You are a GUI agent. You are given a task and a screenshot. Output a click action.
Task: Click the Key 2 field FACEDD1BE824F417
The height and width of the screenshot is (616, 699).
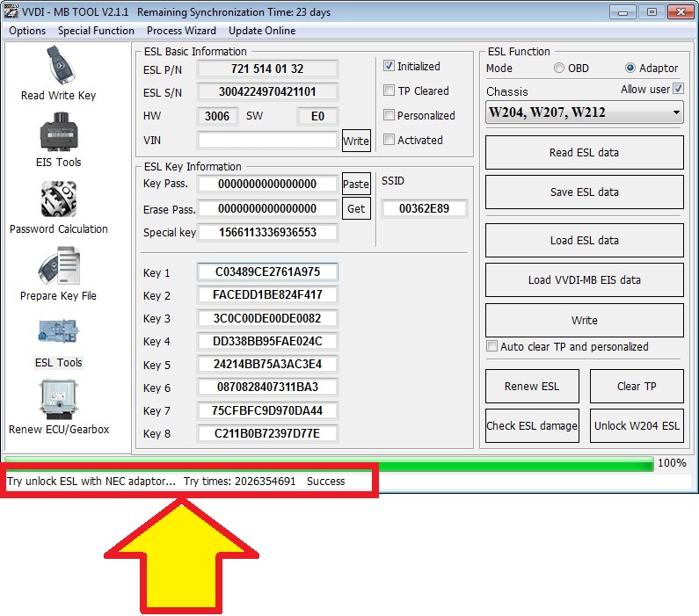click(x=267, y=295)
